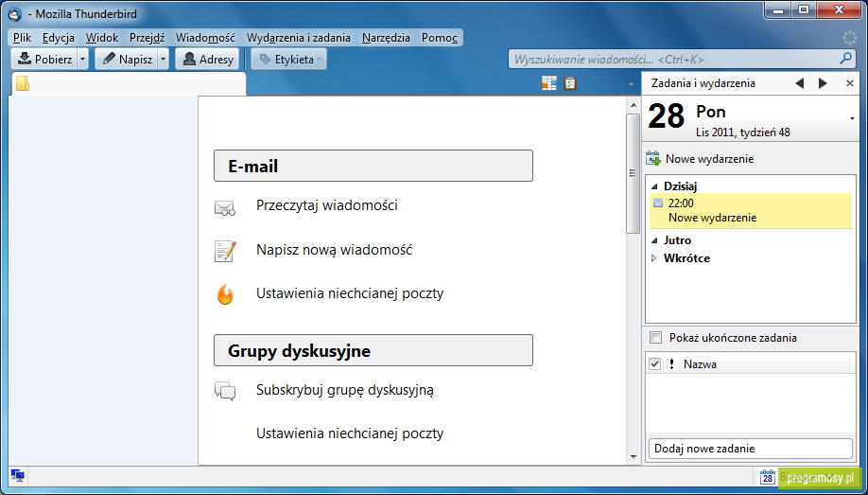Click the Napisz button
This screenshot has width=868, height=495.
pyautogui.click(x=127, y=59)
